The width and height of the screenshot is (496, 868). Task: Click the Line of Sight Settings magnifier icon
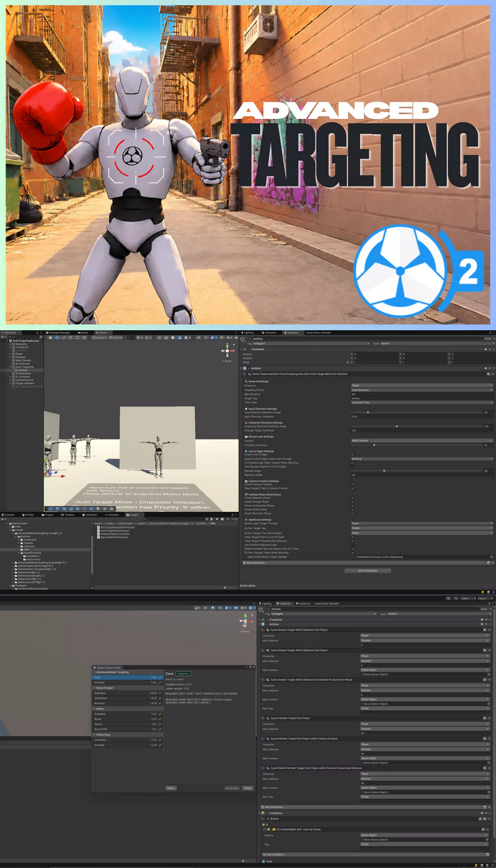246,451
